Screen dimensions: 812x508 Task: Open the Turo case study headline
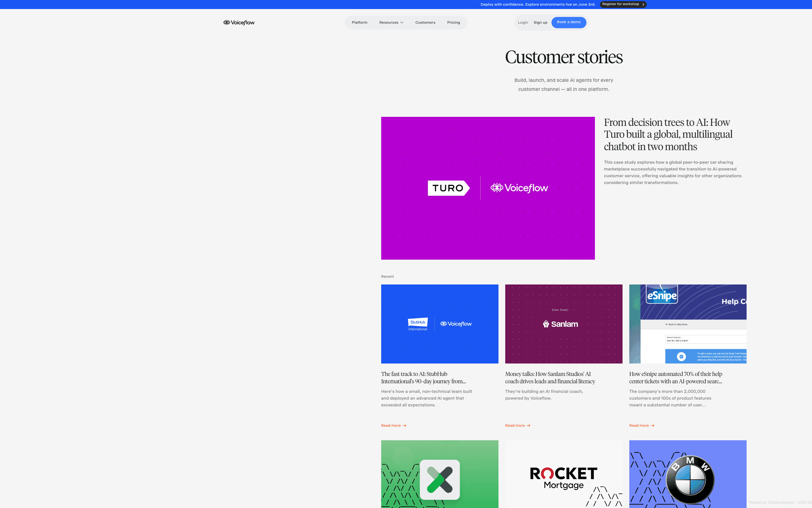pyautogui.click(x=668, y=134)
